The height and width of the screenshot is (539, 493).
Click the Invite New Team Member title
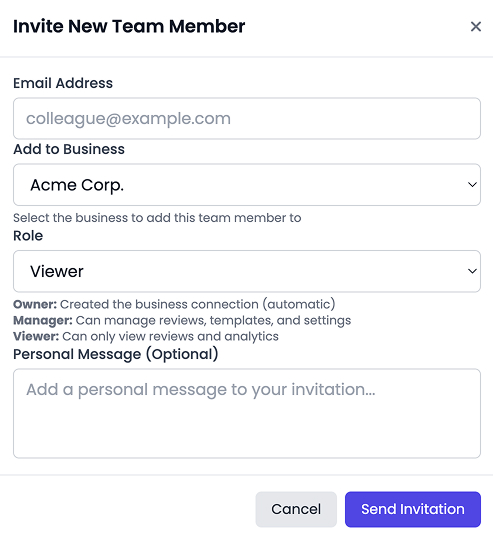point(129,26)
